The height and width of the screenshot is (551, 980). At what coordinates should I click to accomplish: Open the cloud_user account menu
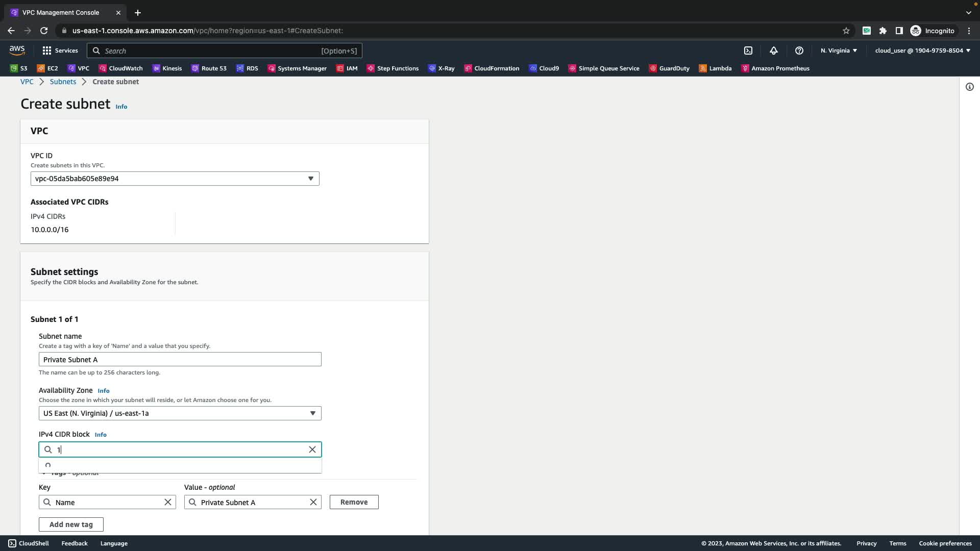(922, 51)
